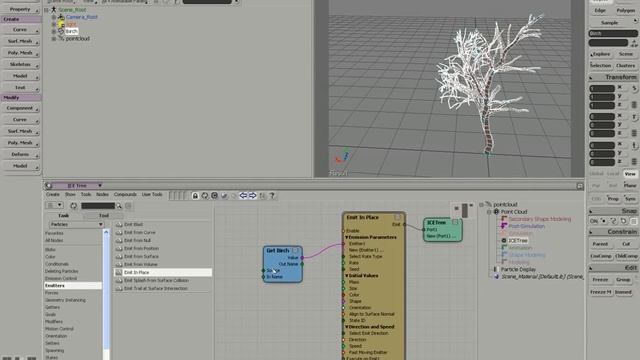Click the Freeze button
Image resolution: width=640 pixels, height=360 pixels.
point(600,280)
